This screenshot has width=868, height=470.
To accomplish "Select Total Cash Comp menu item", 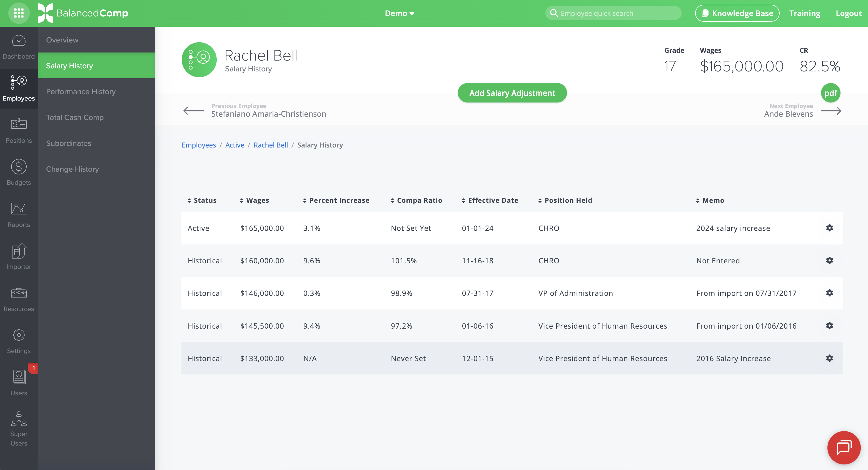I will tap(75, 117).
